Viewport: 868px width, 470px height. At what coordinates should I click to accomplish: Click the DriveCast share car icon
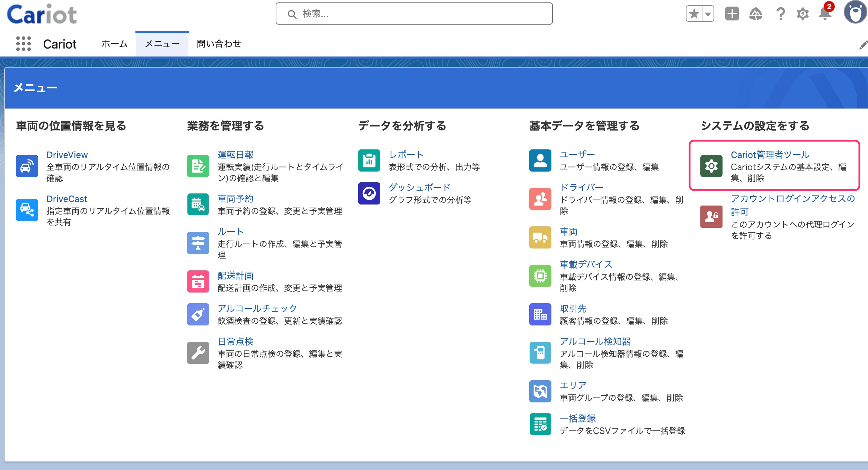27,210
